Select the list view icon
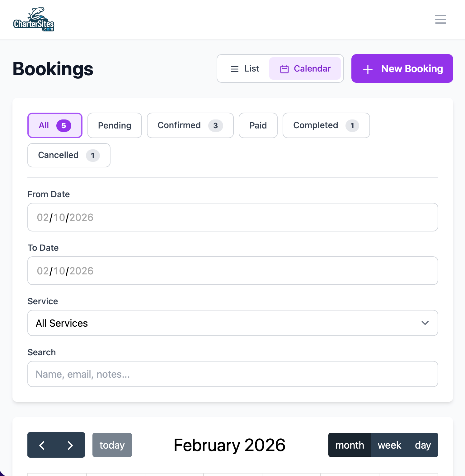This screenshot has width=465, height=476. click(x=234, y=68)
